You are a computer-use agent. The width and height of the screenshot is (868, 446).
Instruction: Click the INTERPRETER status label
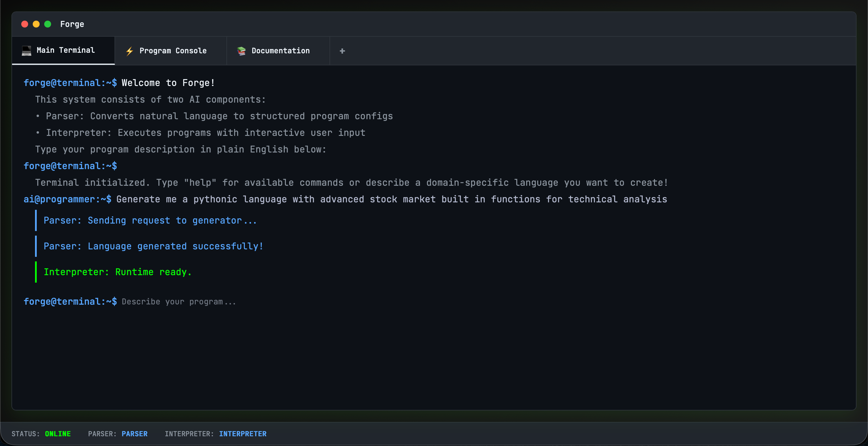click(243, 434)
